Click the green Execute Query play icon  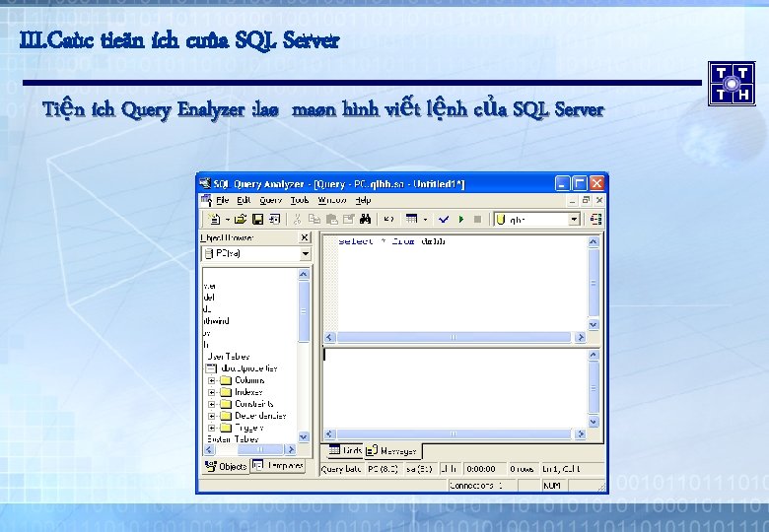[x=461, y=220]
